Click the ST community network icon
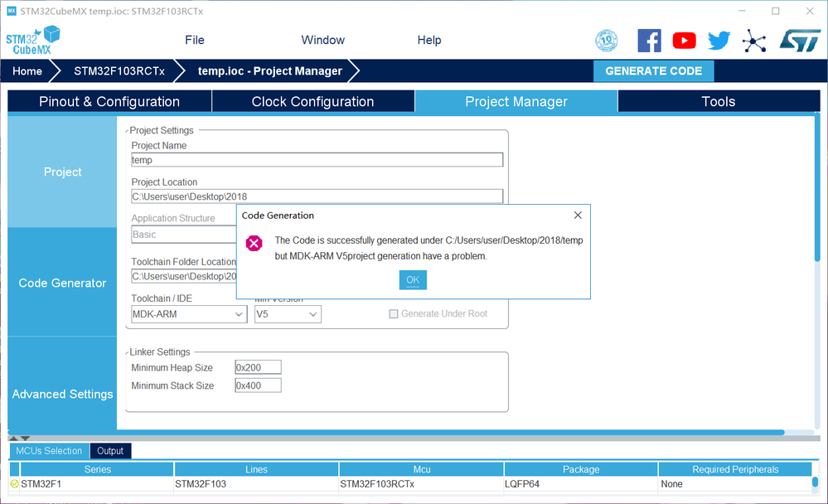The height and width of the screenshot is (504, 828). pyautogui.click(x=754, y=41)
